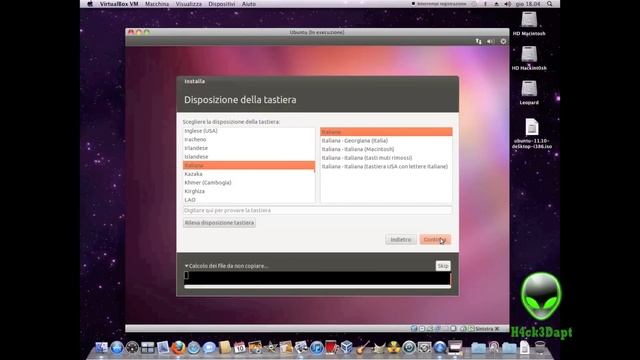The width and height of the screenshot is (640, 360).
Task: Open the Trash in the Dock
Action: click(x=540, y=347)
